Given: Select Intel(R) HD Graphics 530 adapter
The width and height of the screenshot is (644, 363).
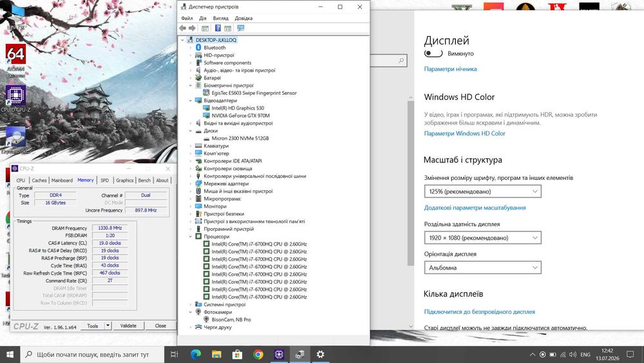Looking at the screenshot, I should 238,108.
